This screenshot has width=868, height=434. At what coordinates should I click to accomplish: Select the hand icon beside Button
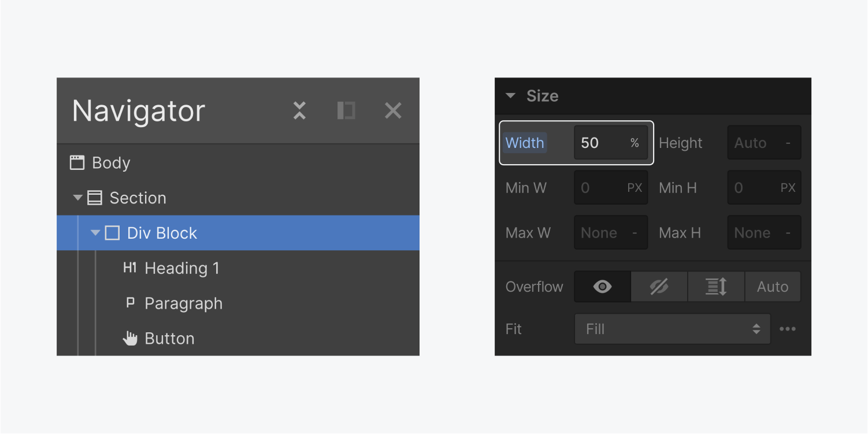pyautogui.click(x=130, y=338)
